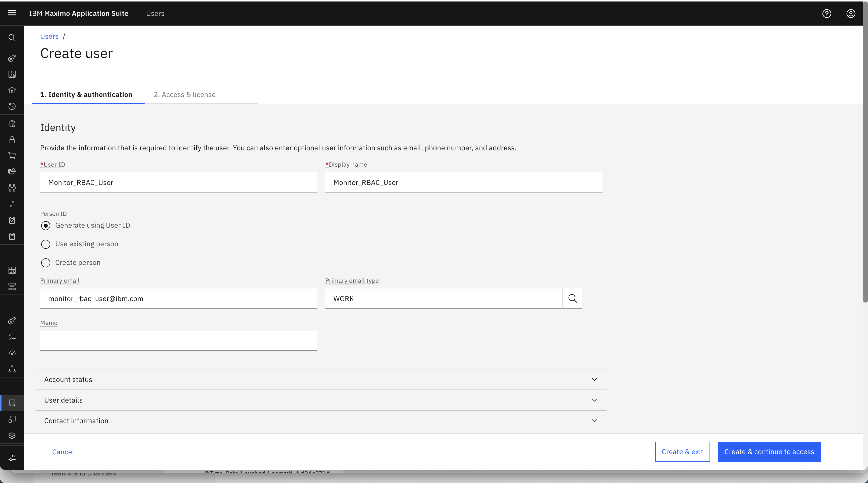Click the sidebar search icon
Viewport: 868px width, 483px height.
point(12,38)
